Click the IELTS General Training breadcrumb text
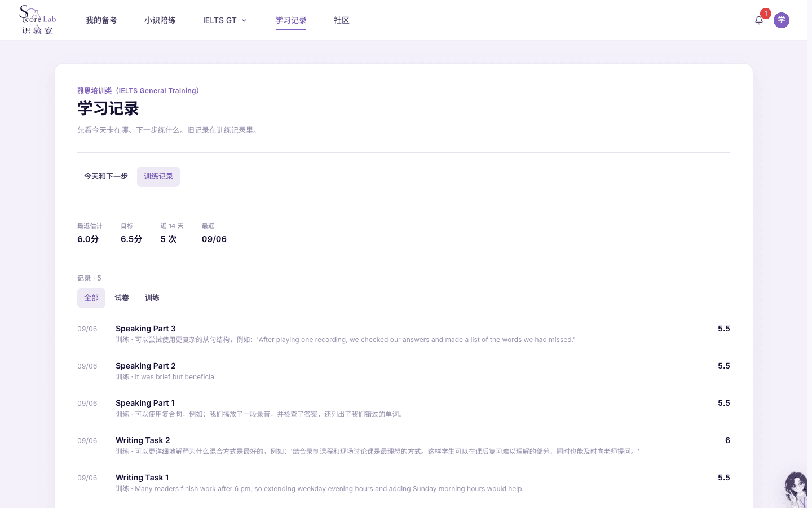The width and height of the screenshot is (812, 508). [138, 91]
